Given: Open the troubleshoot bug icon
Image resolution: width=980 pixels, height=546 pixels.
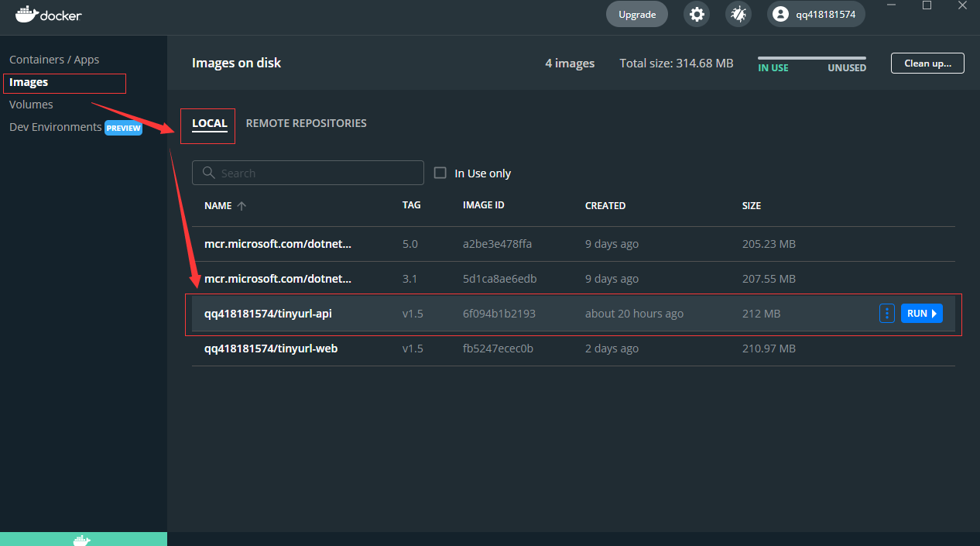Looking at the screenshot, I should pyautogui.click(x=738, y=14).
